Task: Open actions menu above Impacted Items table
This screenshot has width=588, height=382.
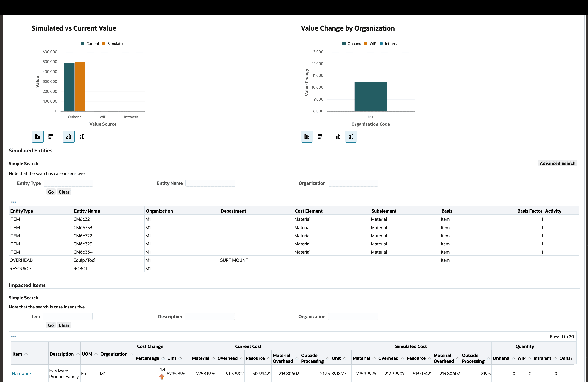Action: tap(14, 336)
